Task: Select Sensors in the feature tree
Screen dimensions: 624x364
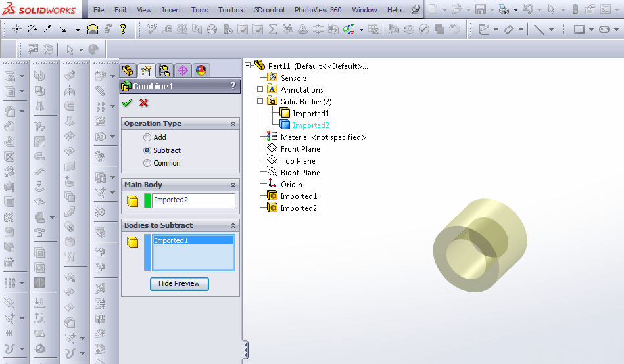Action: (294, 78)
